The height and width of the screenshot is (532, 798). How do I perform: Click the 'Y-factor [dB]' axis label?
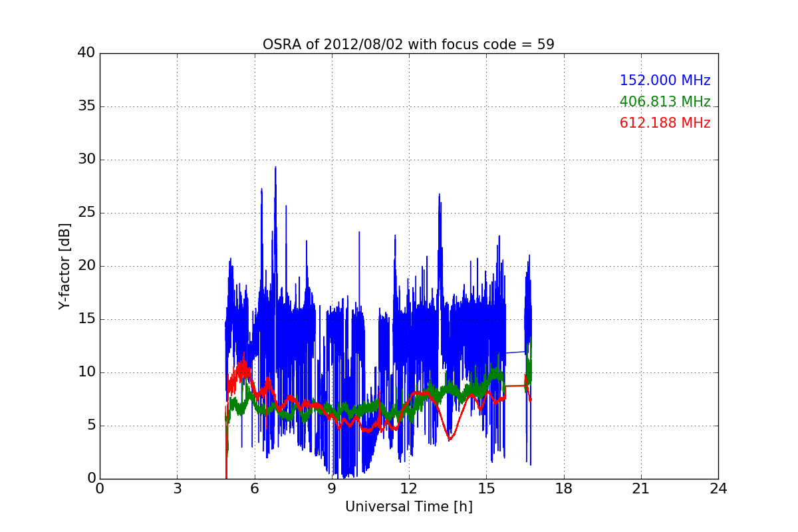(65, 266)
